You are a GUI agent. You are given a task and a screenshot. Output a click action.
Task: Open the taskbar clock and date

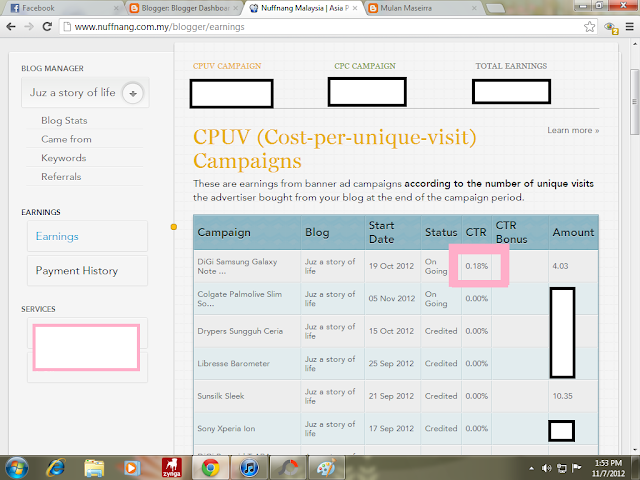click(x=608, y=468)
